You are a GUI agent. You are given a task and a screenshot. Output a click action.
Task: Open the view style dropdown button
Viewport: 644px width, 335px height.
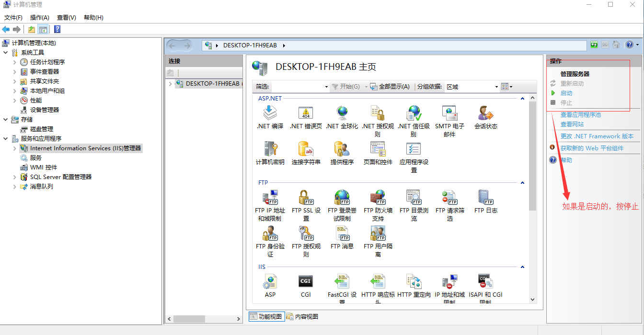(506, 87)
